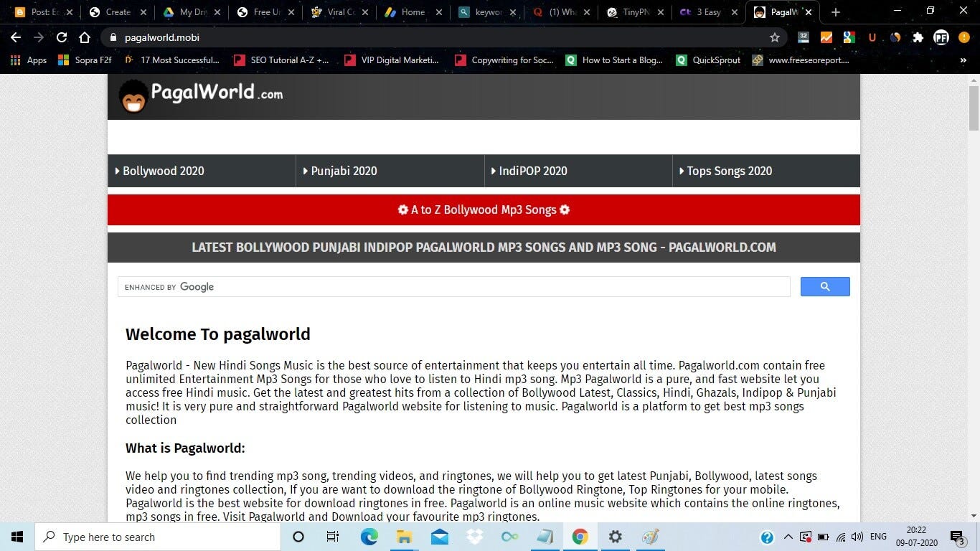Go back using the browser back arrow

[16, 37]
